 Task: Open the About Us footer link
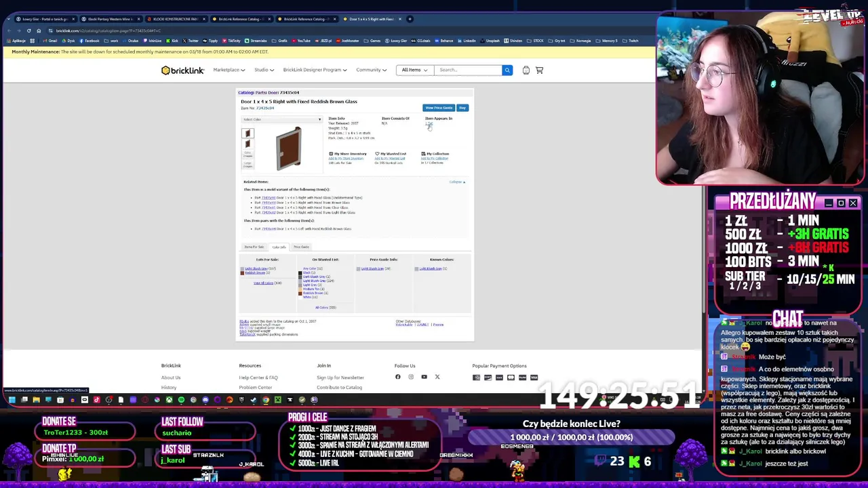(x=171, y=378)
